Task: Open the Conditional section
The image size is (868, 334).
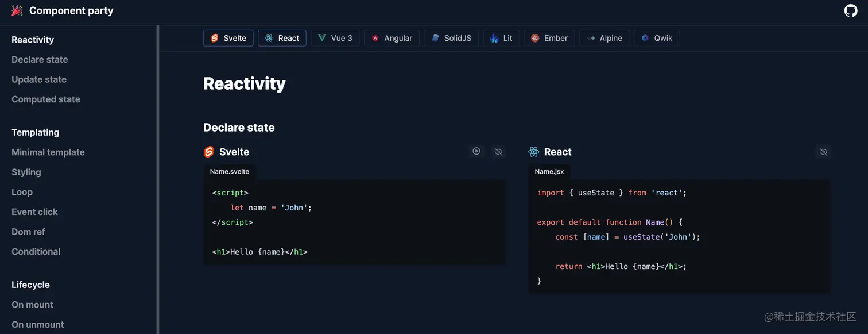Action: pos(36,251)
